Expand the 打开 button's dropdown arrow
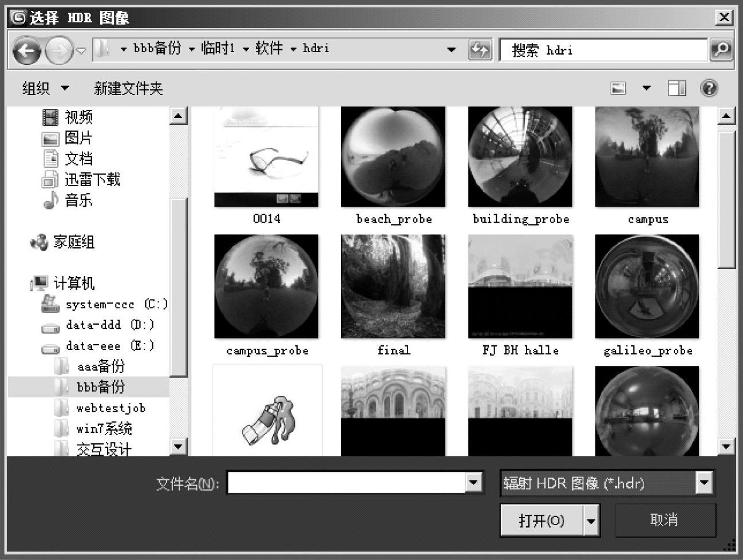This screenshot has width=743, height=560. [591, 521]
